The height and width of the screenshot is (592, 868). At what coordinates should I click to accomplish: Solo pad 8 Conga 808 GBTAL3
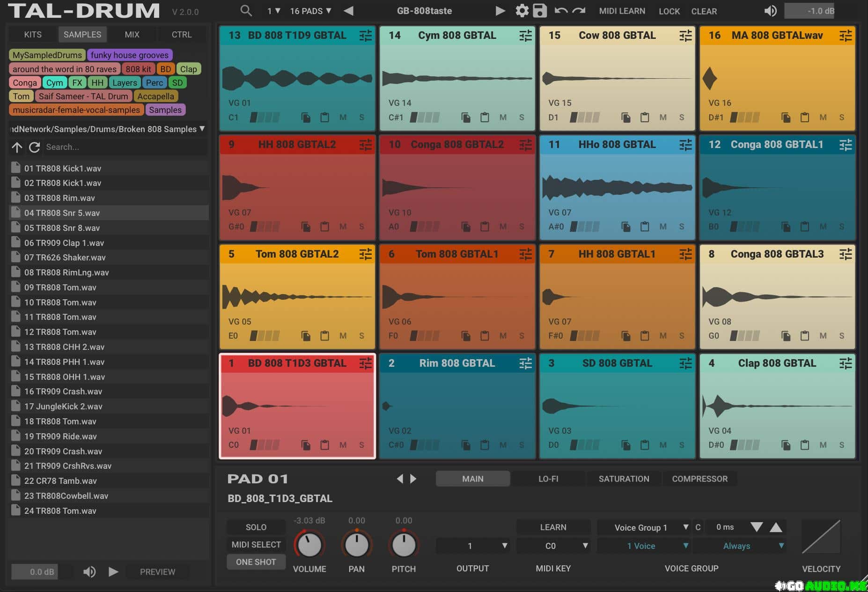[842, 336]
